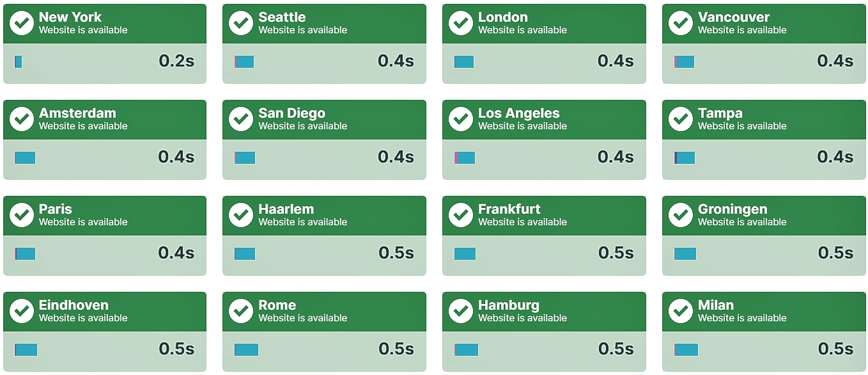Open the Los Angeles location title
868x375 pixels.
518,113
